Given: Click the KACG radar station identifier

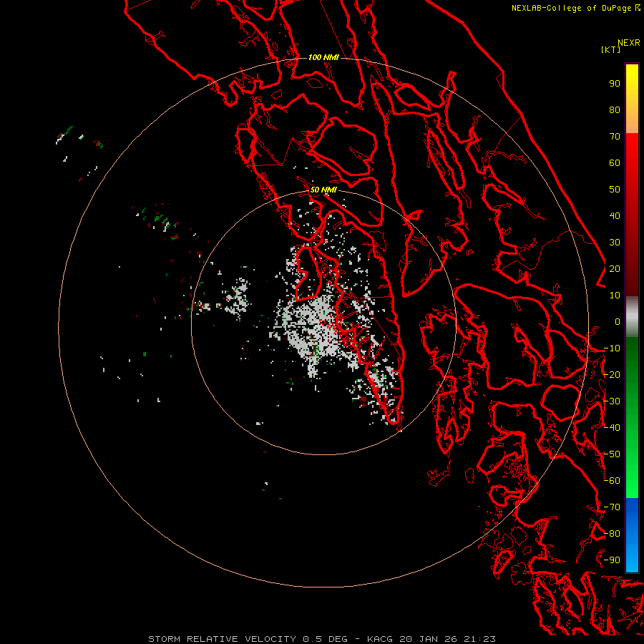Looking at the screenshot, I should (x=381, y=639).
